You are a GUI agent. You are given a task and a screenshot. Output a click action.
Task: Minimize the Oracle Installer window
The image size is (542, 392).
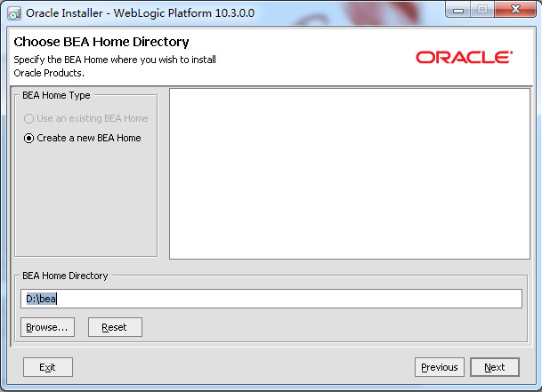[x=458, y=9]
